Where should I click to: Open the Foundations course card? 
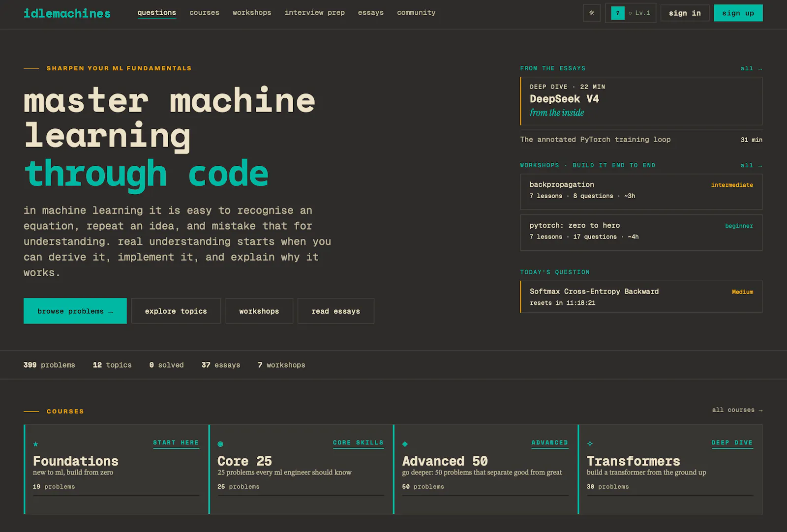116,469
